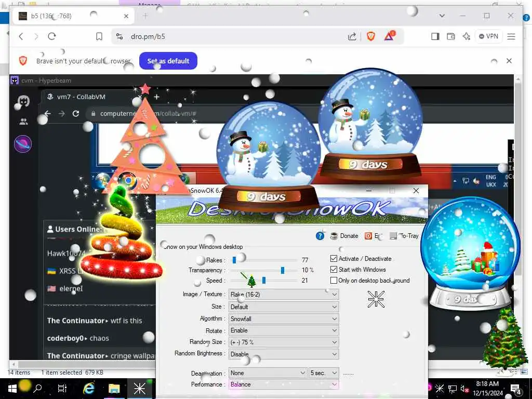Toggle Start with Windows checkbox
The image size is (532, 399).
point(334,270)
